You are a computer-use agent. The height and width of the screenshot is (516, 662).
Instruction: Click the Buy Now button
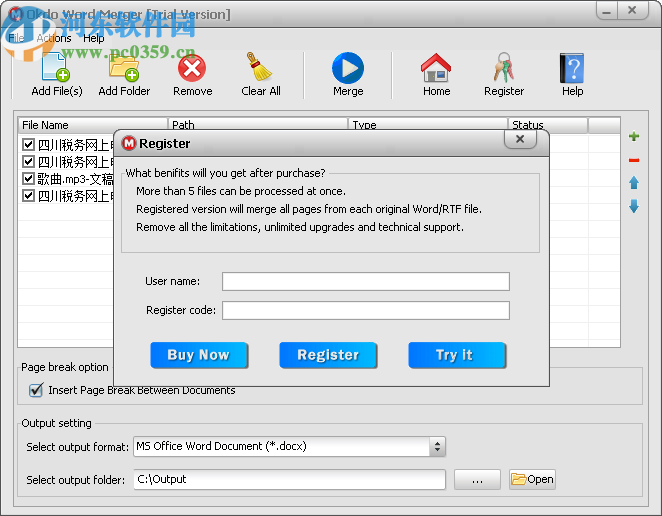pos(199,355)
